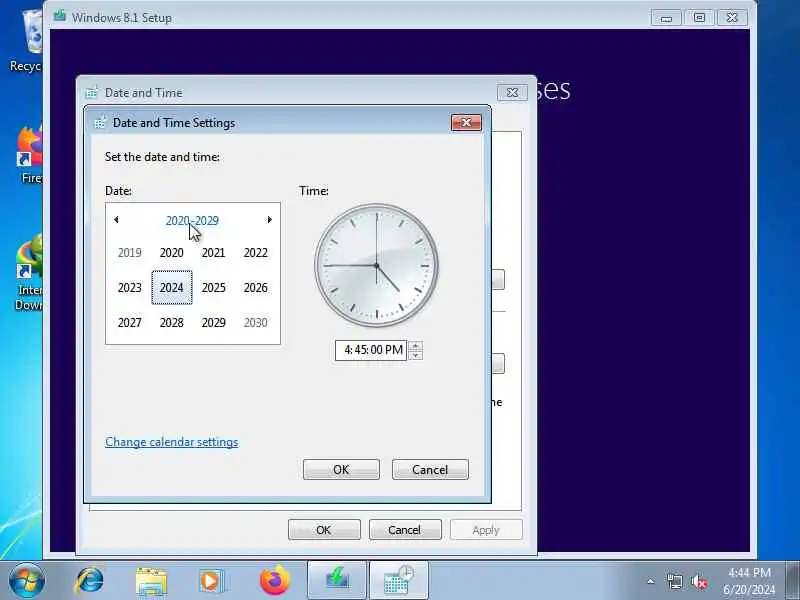Image resolution: width=800 pixels, height=600 pixels.
Task: Select year 2030 in calendar
Action: click(x=256, y=322)
